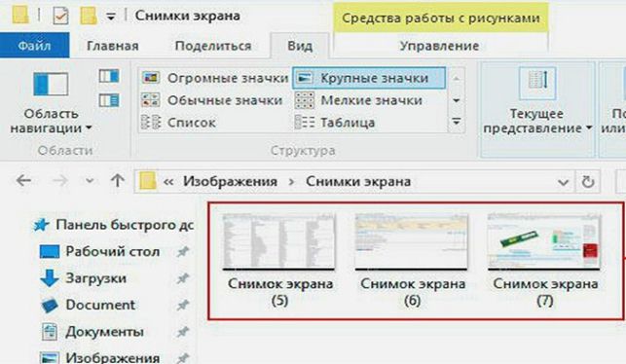The width and height of the screenshot is (626, 364).
Task: Open recent locations dropdown arrow
Action: click(90, 181)
